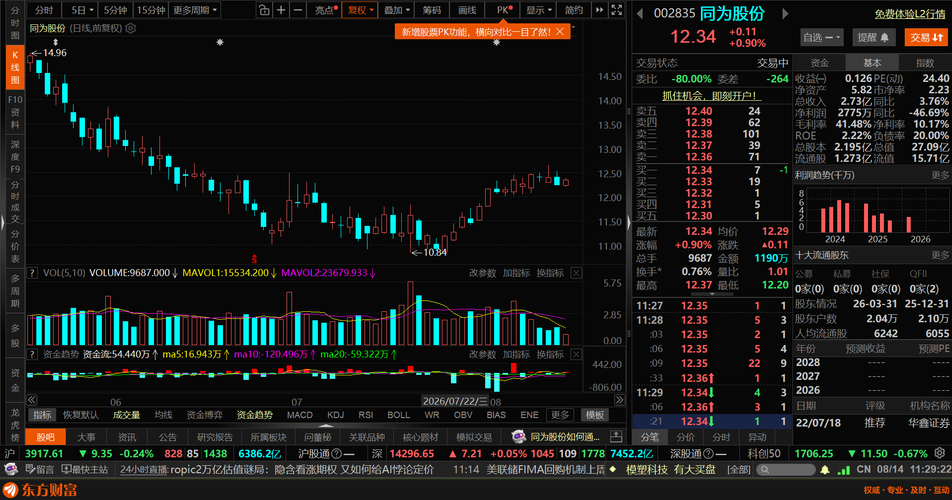
Task: Click the robot avatar icon at bottom left
Action: pos(10,469)
